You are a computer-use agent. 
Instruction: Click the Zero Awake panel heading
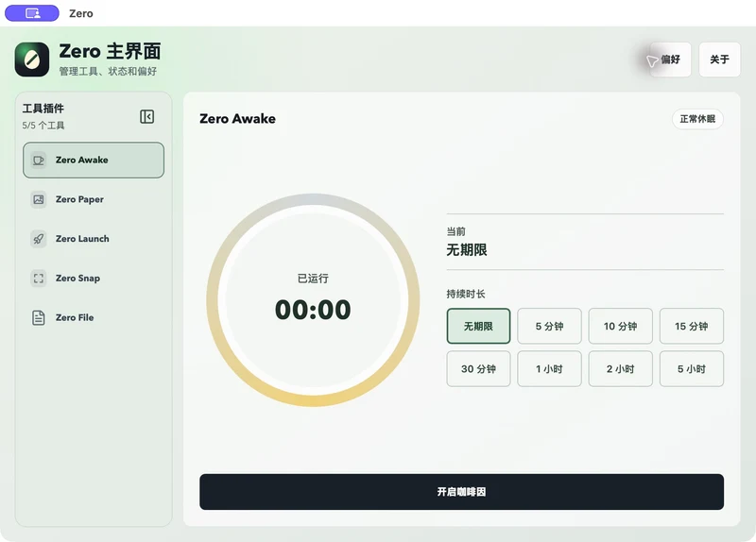click(x=238, y=119)
